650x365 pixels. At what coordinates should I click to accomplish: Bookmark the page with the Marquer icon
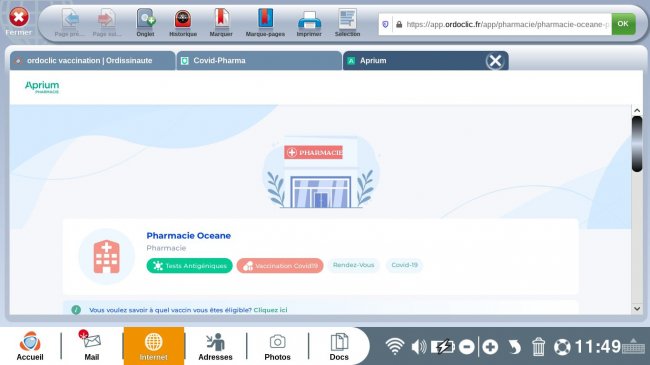[x=221, y=23]
